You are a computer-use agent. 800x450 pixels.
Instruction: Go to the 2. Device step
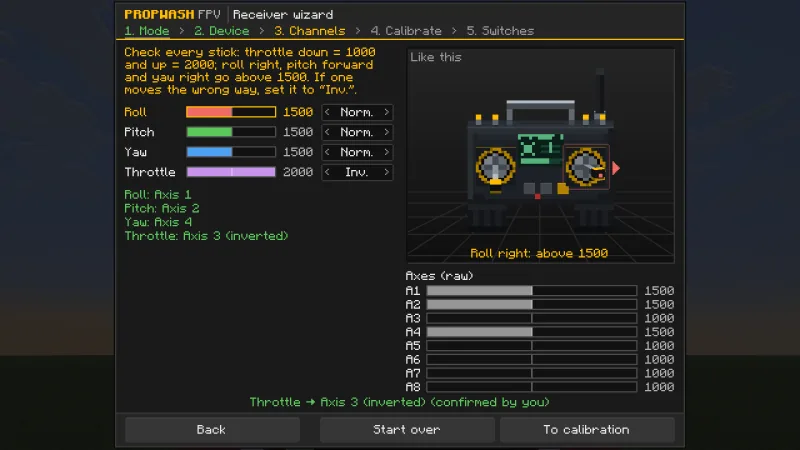point(221,31)
